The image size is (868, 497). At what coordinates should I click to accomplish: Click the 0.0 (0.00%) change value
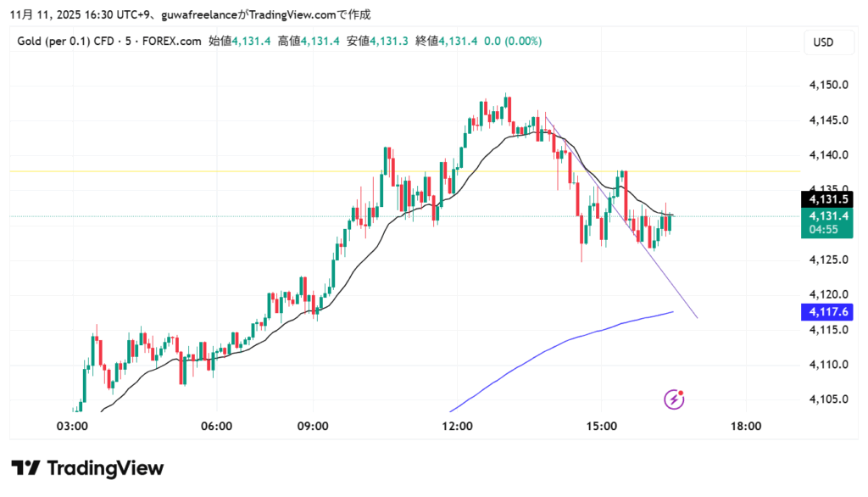[513, 41]
